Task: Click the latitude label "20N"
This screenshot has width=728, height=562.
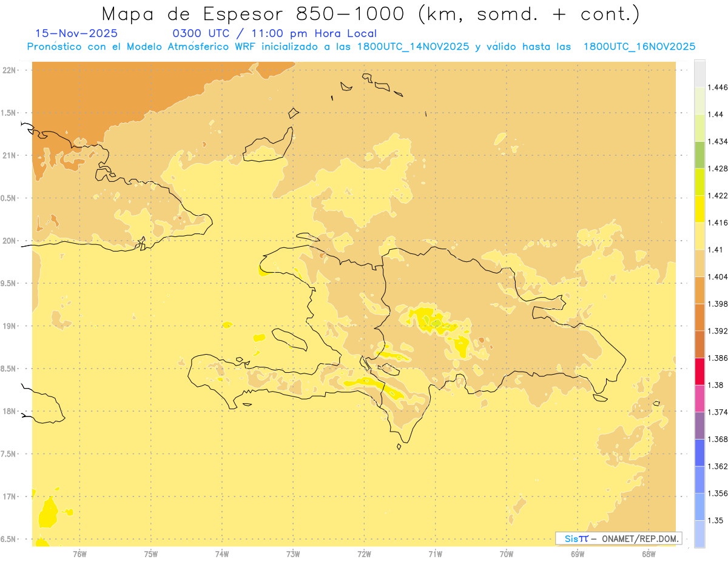Action: 10,241
